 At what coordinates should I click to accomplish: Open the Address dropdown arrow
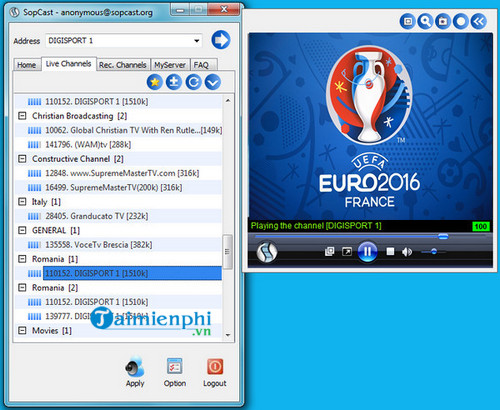197,41
